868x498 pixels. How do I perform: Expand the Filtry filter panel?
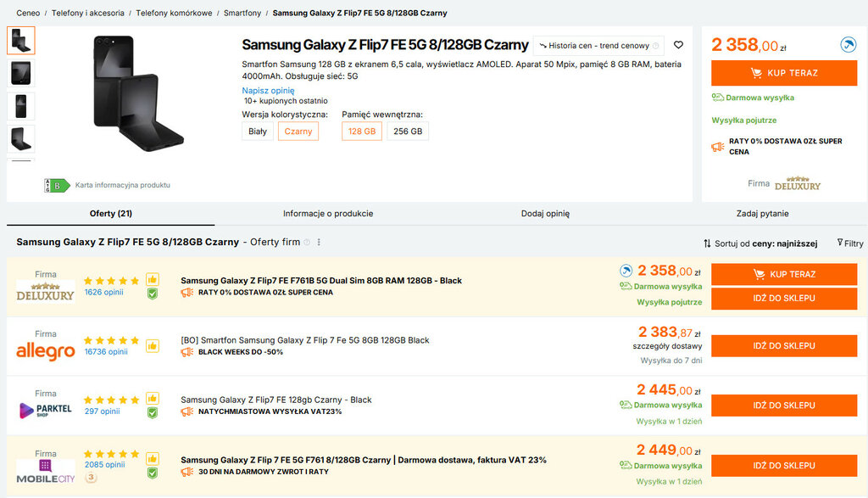tap(849, 243)
